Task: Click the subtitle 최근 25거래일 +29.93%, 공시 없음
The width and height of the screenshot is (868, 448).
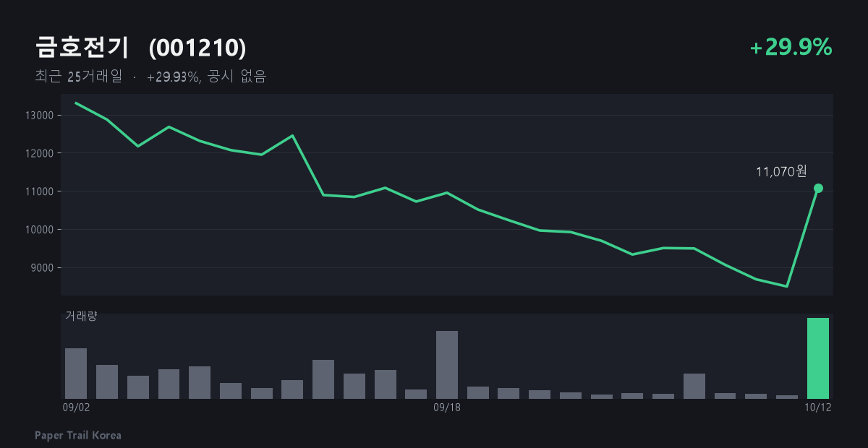Action: tap(150, 77)
